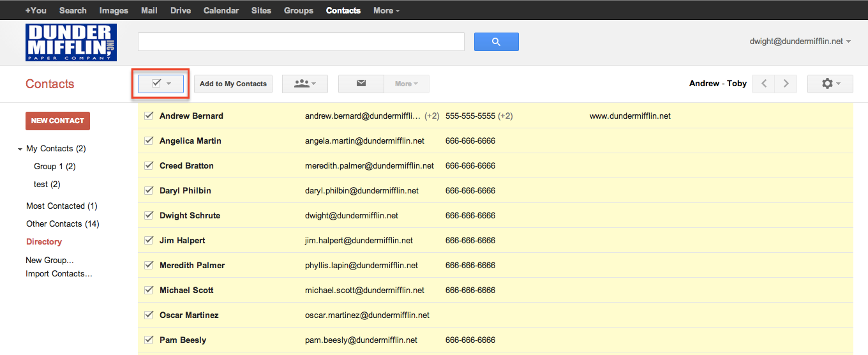The height and width of the screenshot is (355, 868).
Task: Click the NEW CONTACT button
Action: click(57, 121)
